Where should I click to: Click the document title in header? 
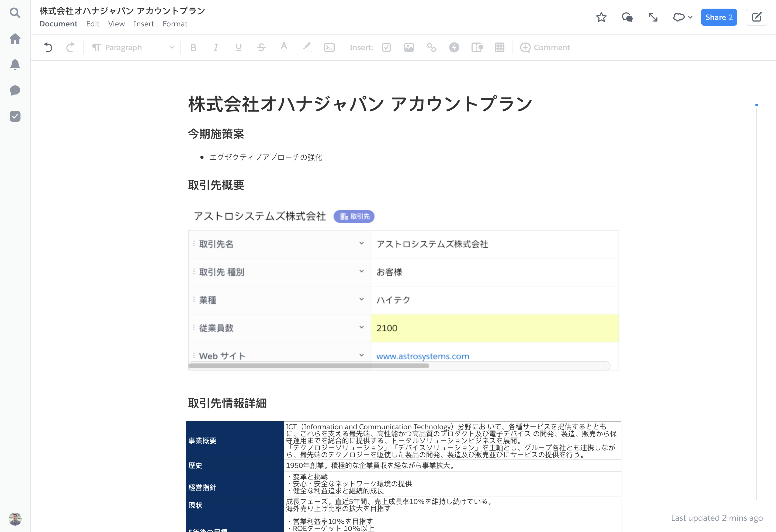coord(122,11)
